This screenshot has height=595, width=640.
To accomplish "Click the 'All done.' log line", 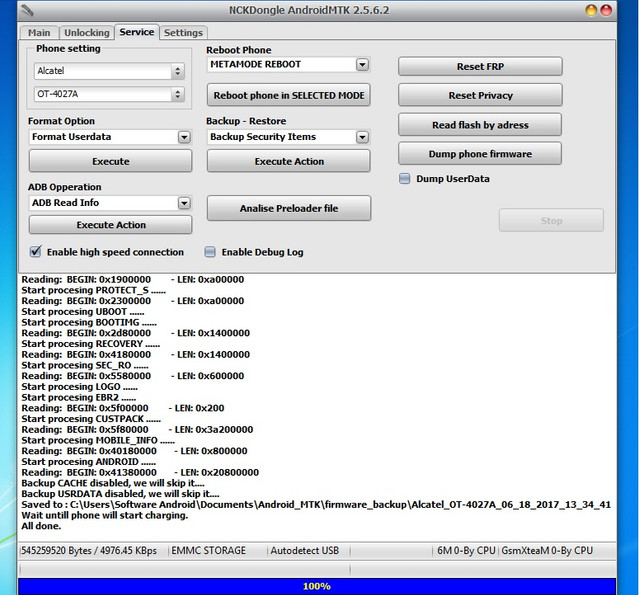I will pyautogui.click(x=41, y=526).
